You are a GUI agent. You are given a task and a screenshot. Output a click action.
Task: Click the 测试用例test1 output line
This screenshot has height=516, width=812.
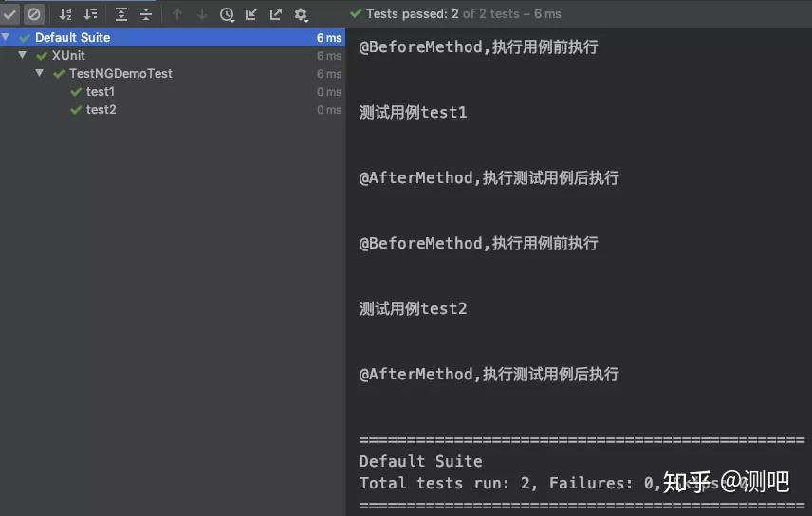click(414, 113)
